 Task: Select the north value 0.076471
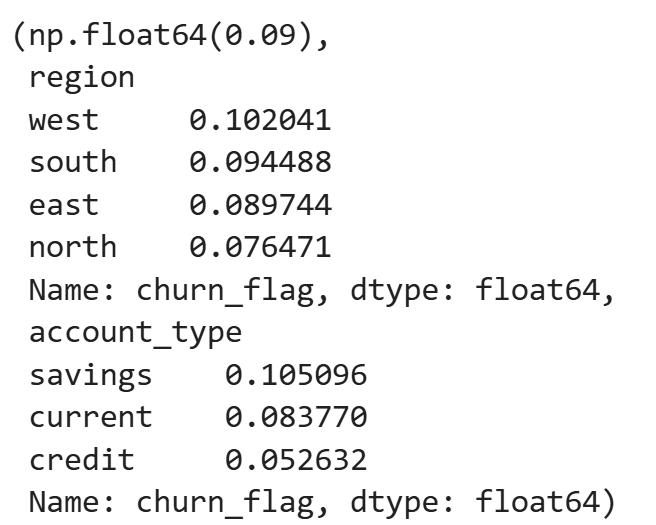coord(260,247)
